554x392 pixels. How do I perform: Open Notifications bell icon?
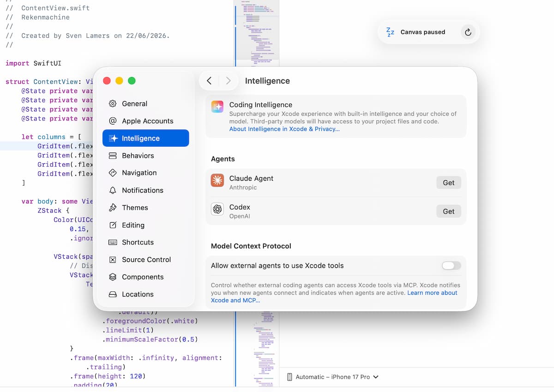[113, 190]
